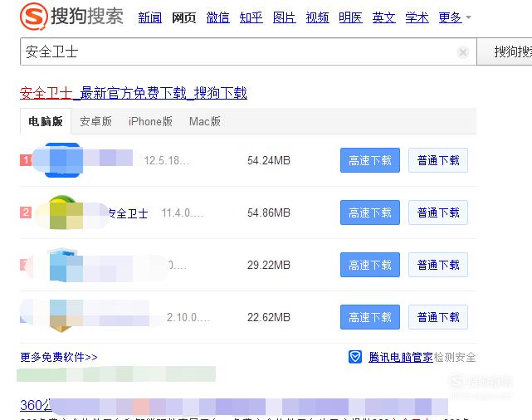This screenshot has height=420, width=532.
Task: Click the rank 2 badge
Action: pyautogui.click(x=26, y=212)
